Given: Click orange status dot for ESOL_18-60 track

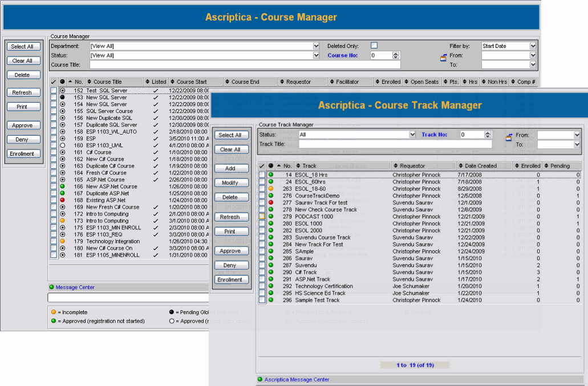Looking at the screenshot, I should click(x=271, y=189).
